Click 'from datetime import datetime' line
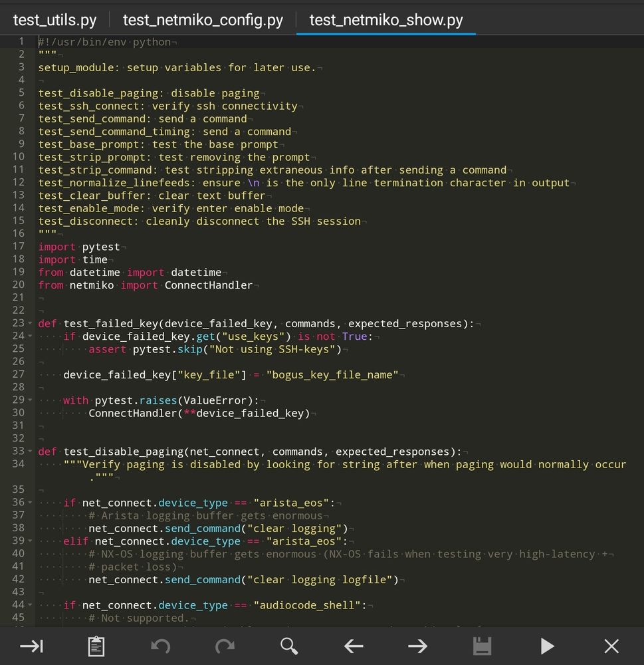 pyautogui.click(x=130, y=272)
